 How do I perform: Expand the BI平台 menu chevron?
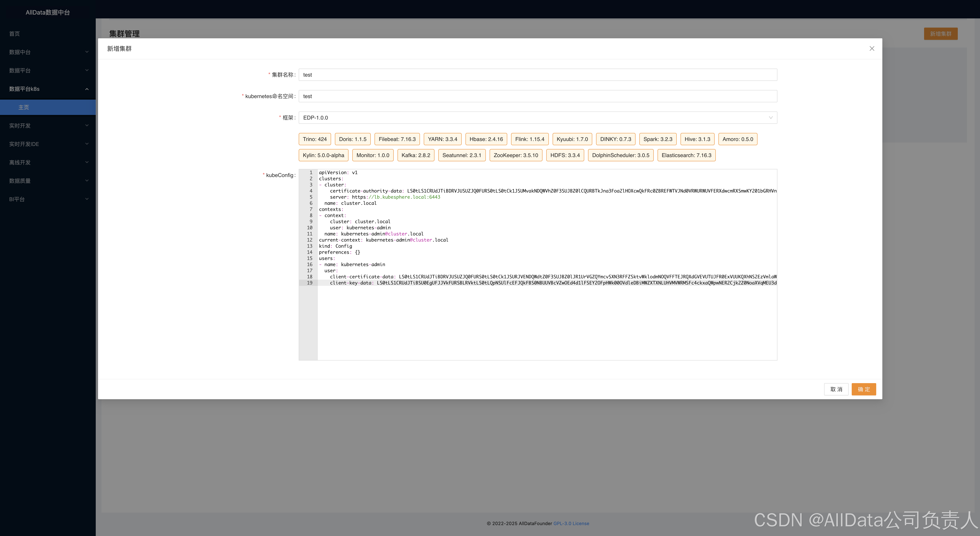click(87, 199)
